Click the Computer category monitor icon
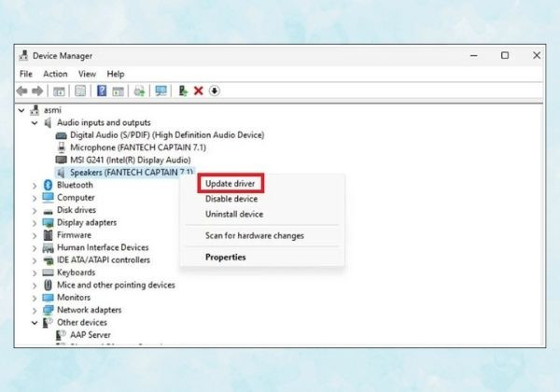The height and width of the screenshot is (392, 560). tap(48, 198)
